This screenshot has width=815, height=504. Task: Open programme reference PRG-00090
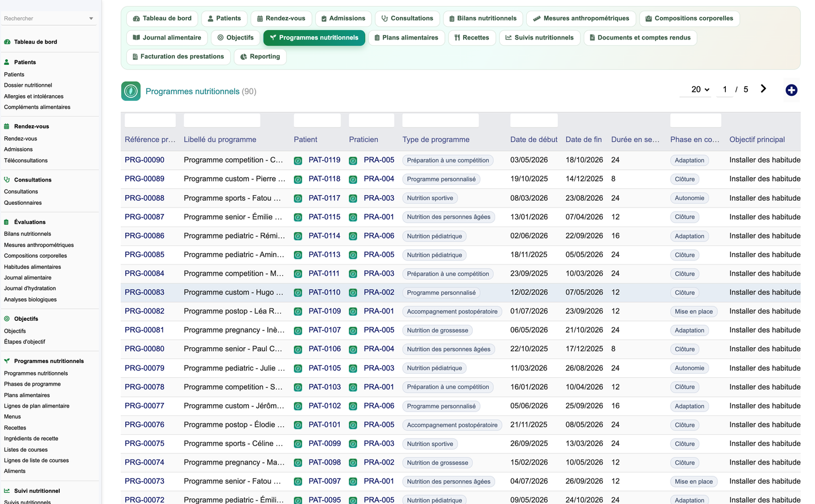coord(144,160)
